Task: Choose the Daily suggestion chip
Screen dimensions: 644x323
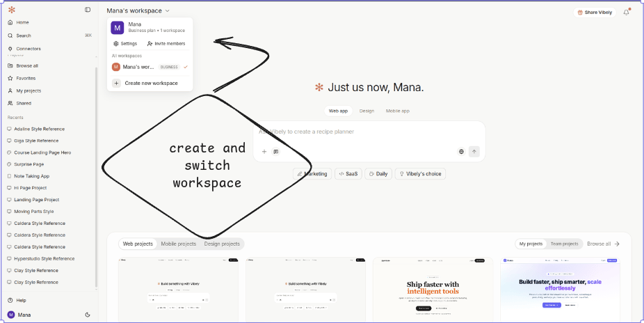Action: (378, 174)
